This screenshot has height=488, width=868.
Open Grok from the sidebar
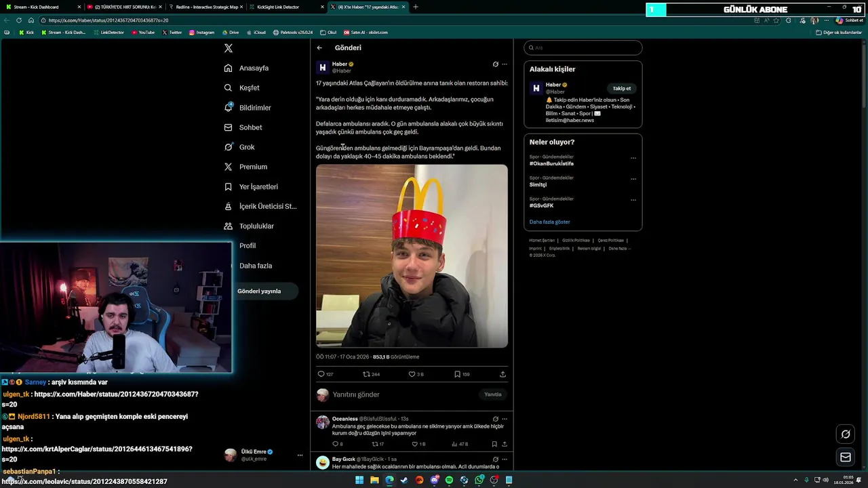(x=239, y=147)
